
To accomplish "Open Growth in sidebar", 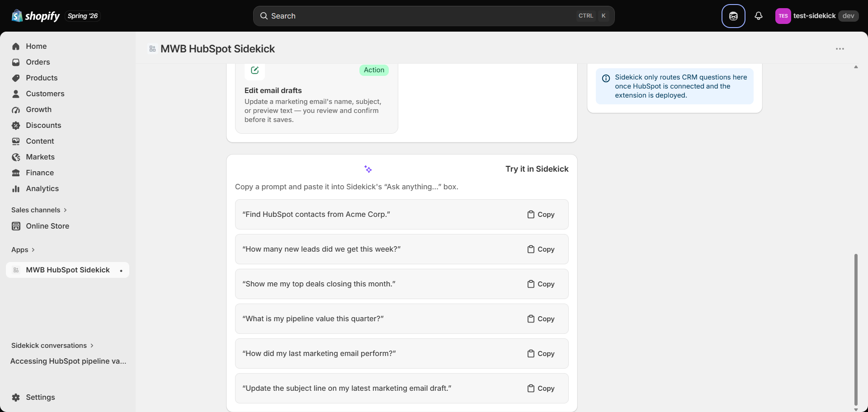I will 67,109.
